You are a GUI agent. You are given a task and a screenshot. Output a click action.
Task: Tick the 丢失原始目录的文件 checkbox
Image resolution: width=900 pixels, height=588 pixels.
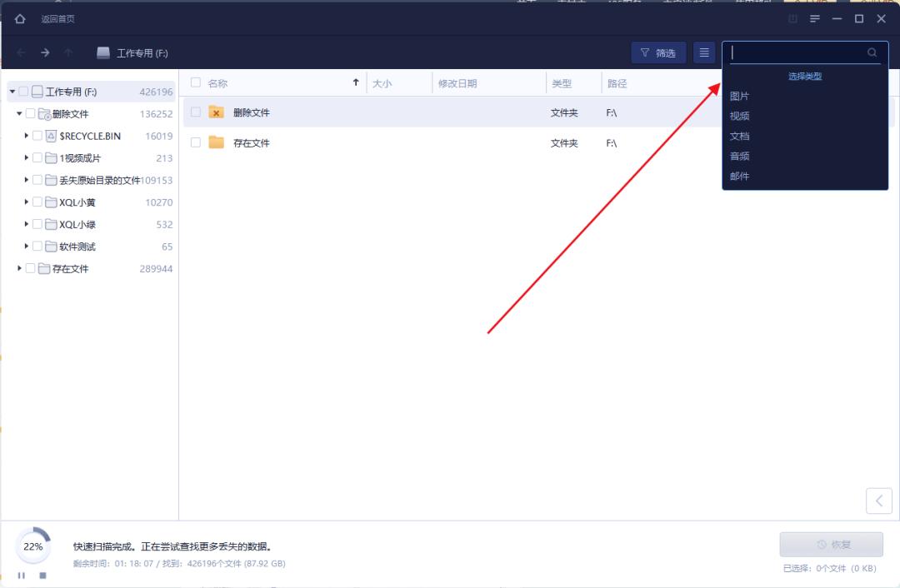tap(37, 180)
